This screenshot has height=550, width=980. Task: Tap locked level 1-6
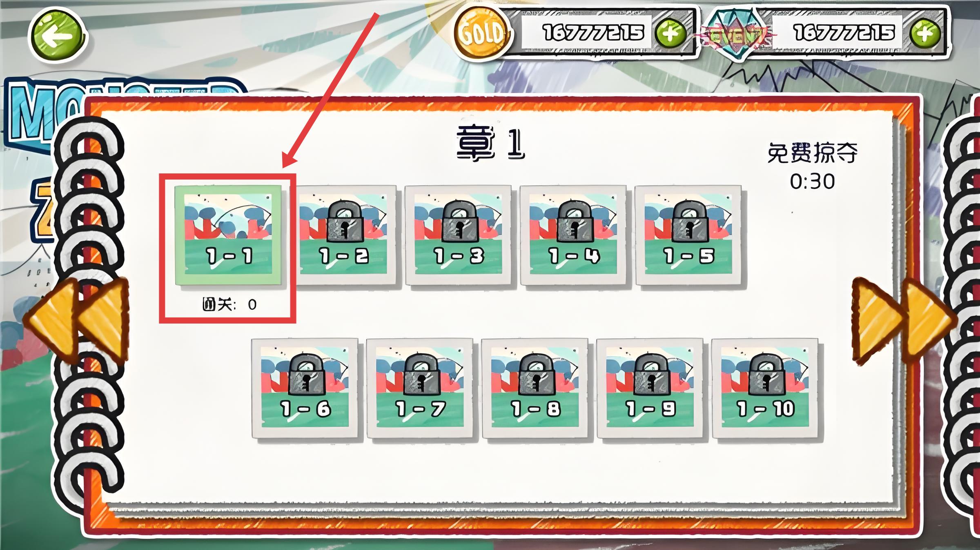(x=305, y=388)
